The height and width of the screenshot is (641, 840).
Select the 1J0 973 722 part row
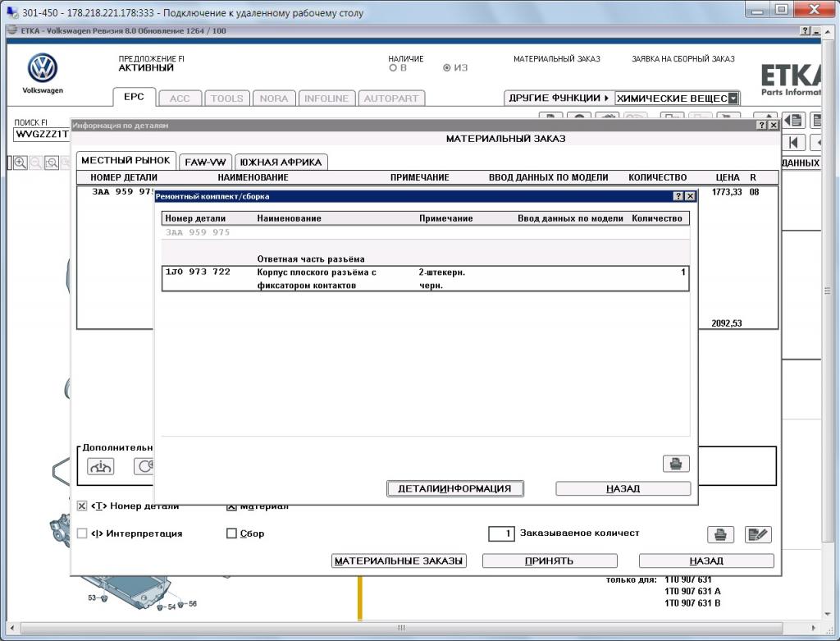[426, 279]
